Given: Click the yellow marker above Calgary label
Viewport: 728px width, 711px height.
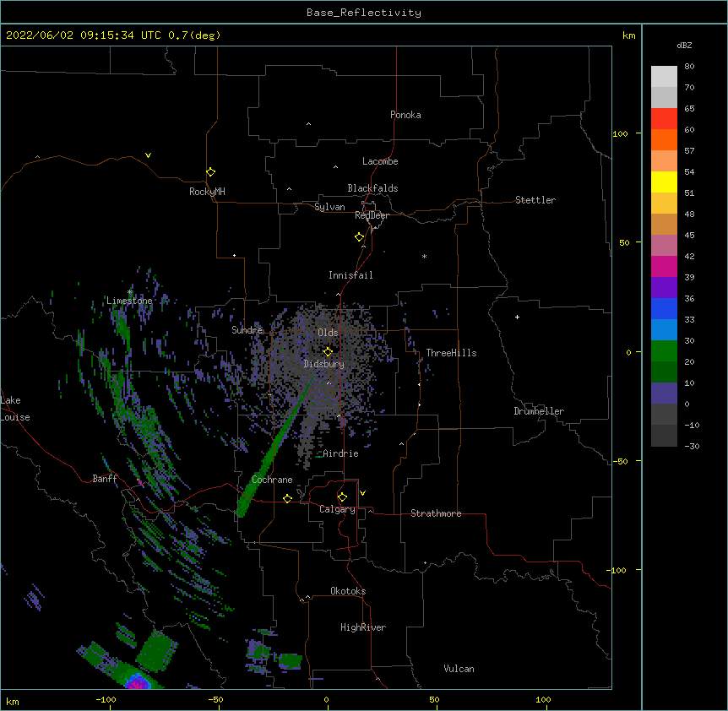Looking at the screenshot, I should pos(342,497).
